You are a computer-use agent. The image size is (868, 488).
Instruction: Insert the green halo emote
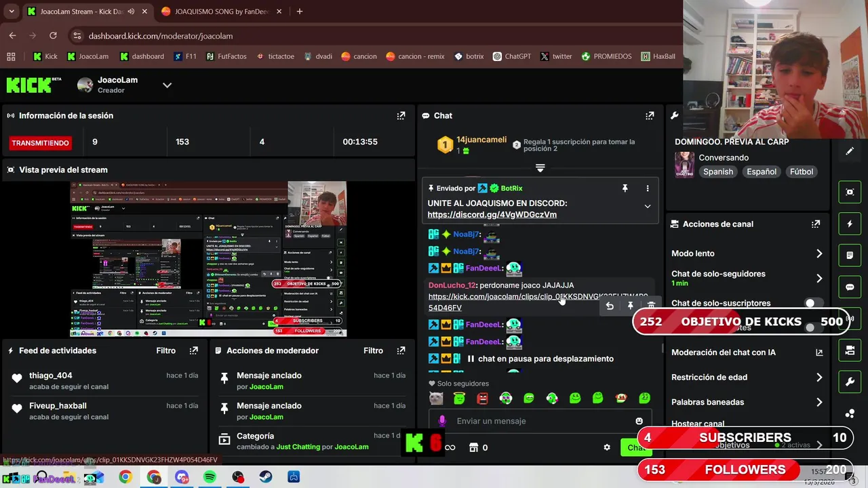tap(459, 399)
